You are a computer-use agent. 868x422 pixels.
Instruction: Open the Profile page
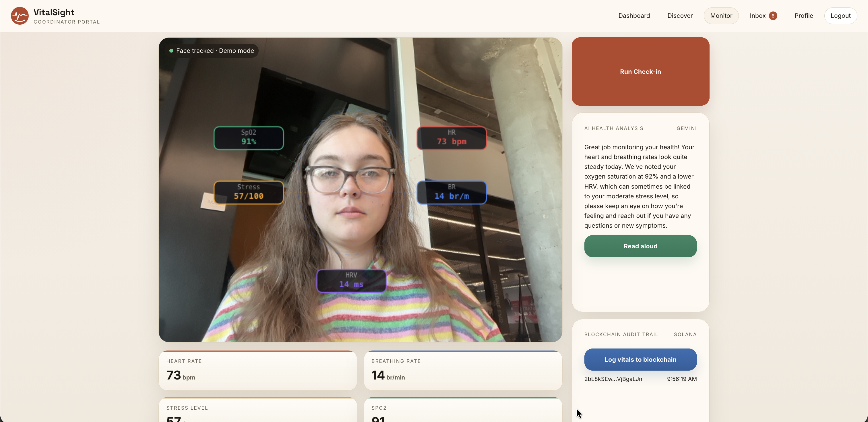coord(803,16)
